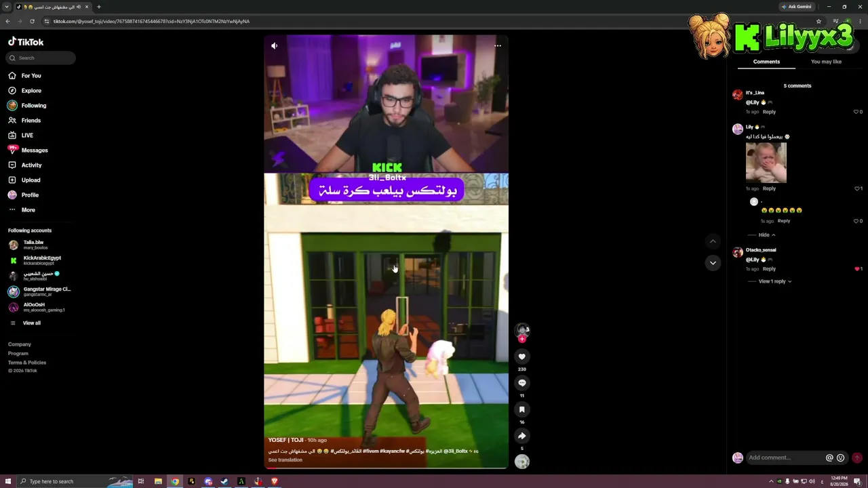This screenshot has height=488, width=868.
Task: Open the spinning sound disc beside the video
Action: (x=521, y=462)
